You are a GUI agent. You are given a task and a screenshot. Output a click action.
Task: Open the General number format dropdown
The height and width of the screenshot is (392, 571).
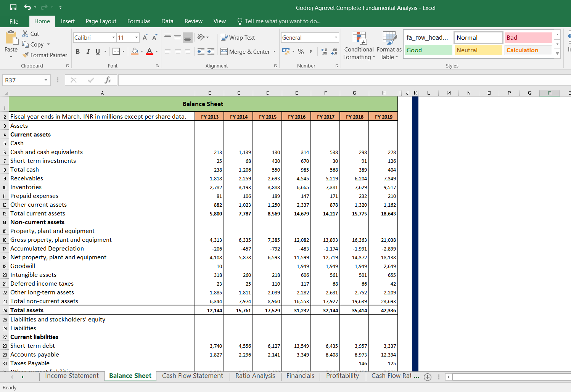pos(336,37)
